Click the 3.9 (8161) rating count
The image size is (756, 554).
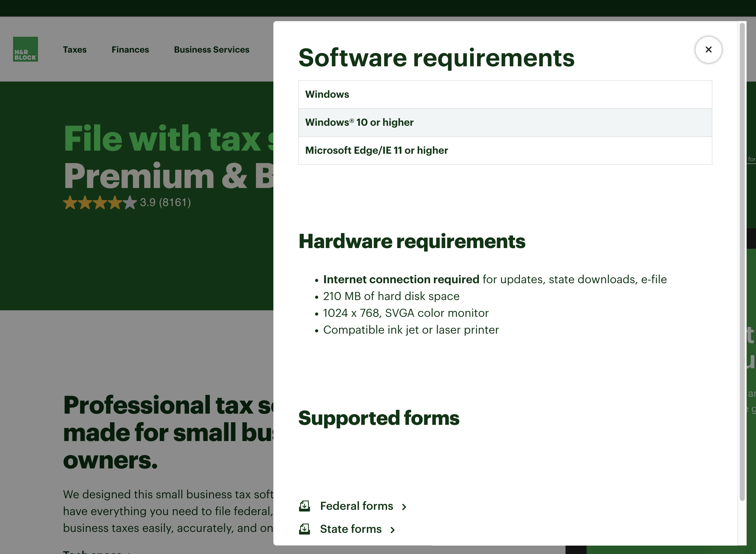165,203
